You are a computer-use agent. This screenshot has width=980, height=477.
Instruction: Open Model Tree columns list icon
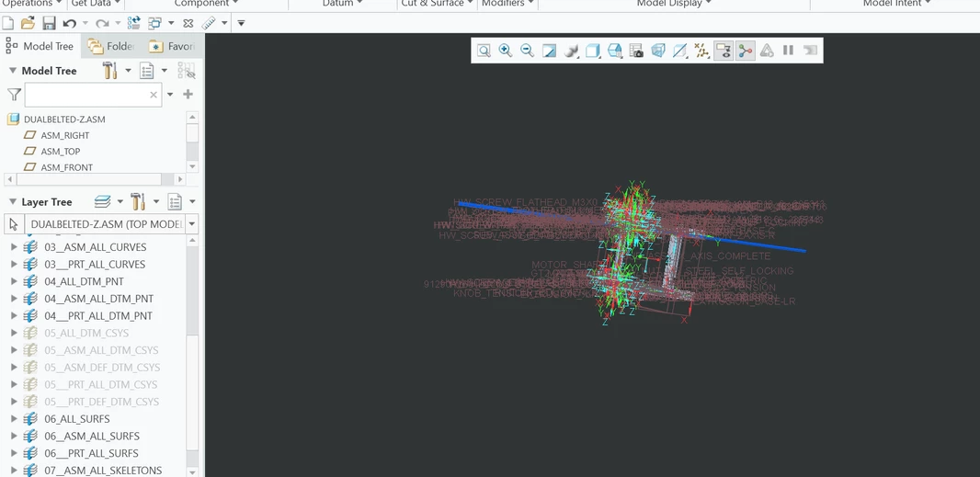(147, 71)
